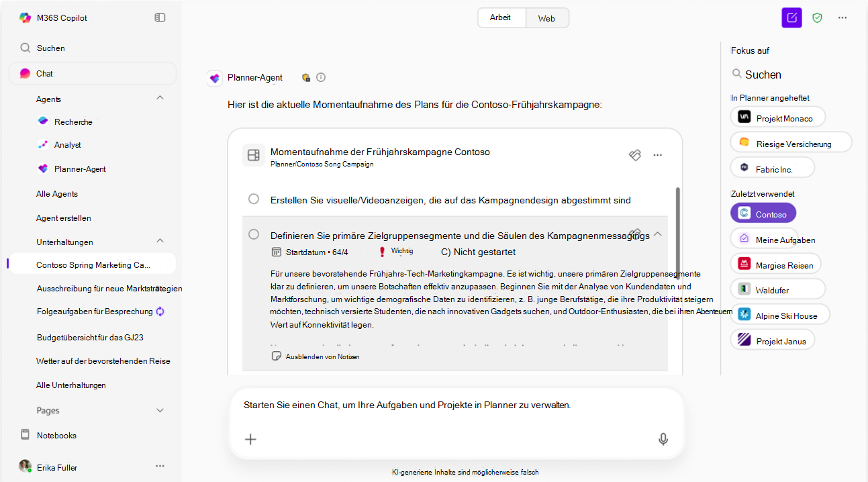868x482 pixels.
Task: Select Margies Reisen plan
Action: click(775, 264)
